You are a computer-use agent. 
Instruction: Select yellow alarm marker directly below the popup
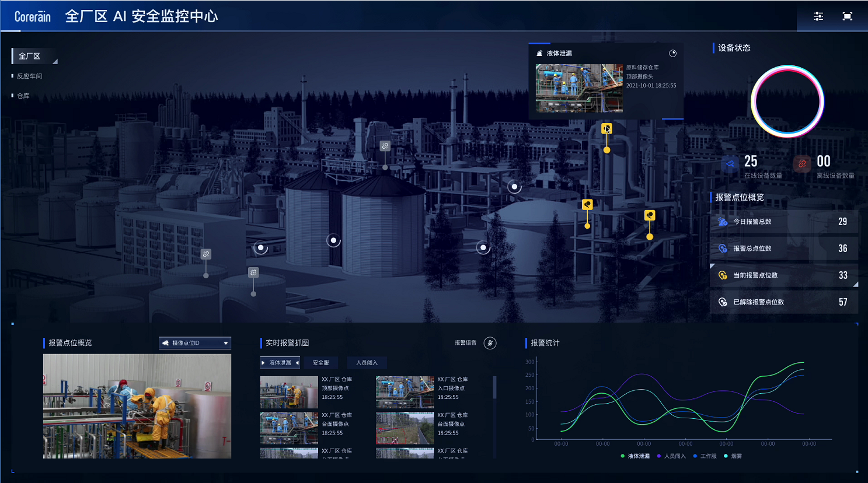(606, 129)
